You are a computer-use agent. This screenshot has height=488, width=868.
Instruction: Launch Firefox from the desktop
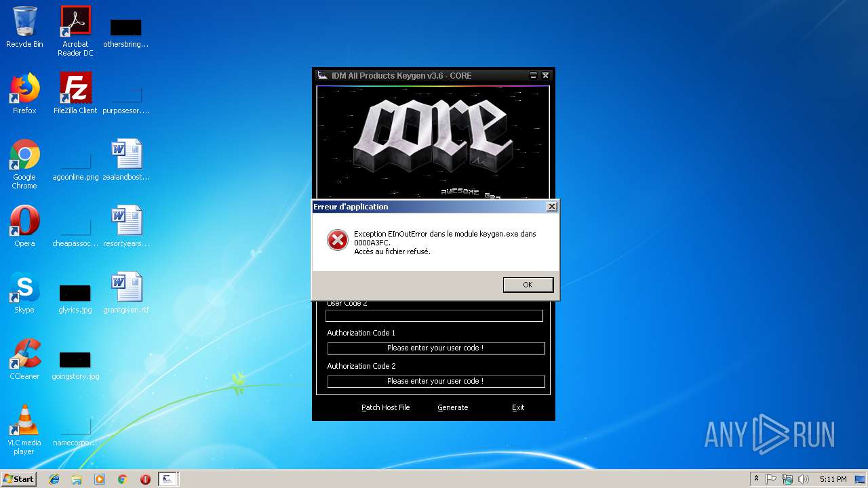24,94
